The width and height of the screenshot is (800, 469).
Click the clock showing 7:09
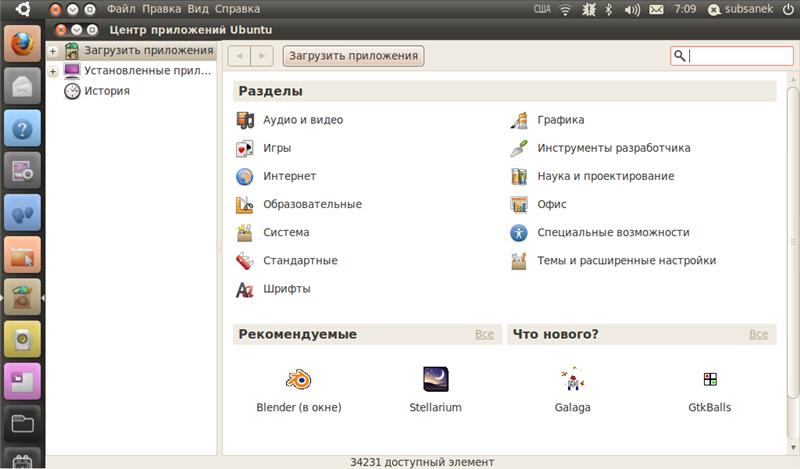685,9
